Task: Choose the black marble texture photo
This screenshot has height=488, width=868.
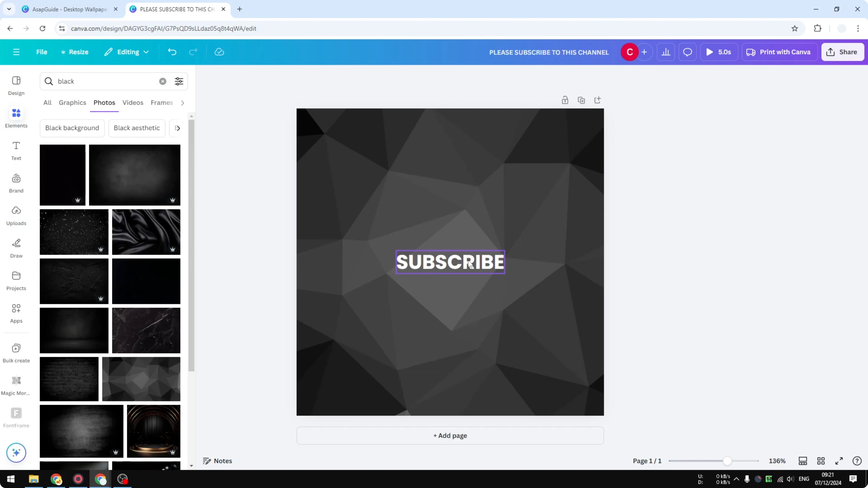Action: point(146,330)
